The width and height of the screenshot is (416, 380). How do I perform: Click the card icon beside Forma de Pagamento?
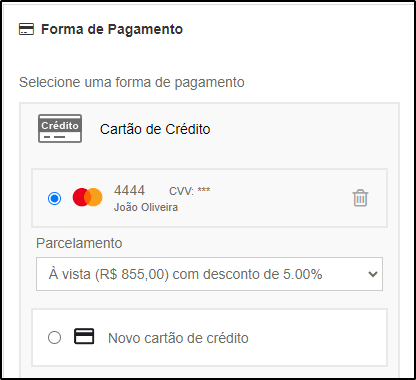26,29
